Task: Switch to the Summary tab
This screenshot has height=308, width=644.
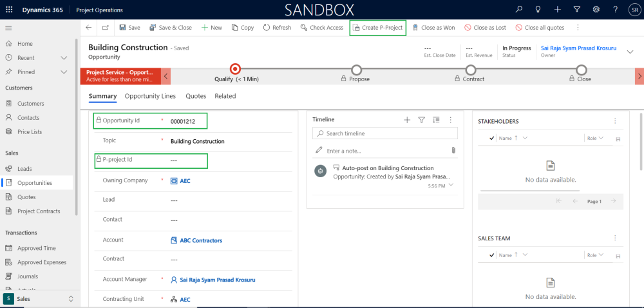Action: coord(102,96)
